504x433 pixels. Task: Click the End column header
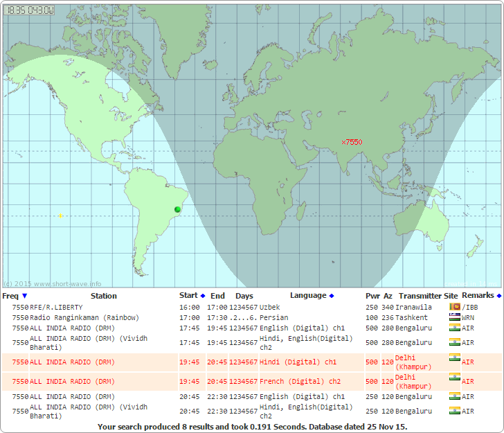coord(217,296)
